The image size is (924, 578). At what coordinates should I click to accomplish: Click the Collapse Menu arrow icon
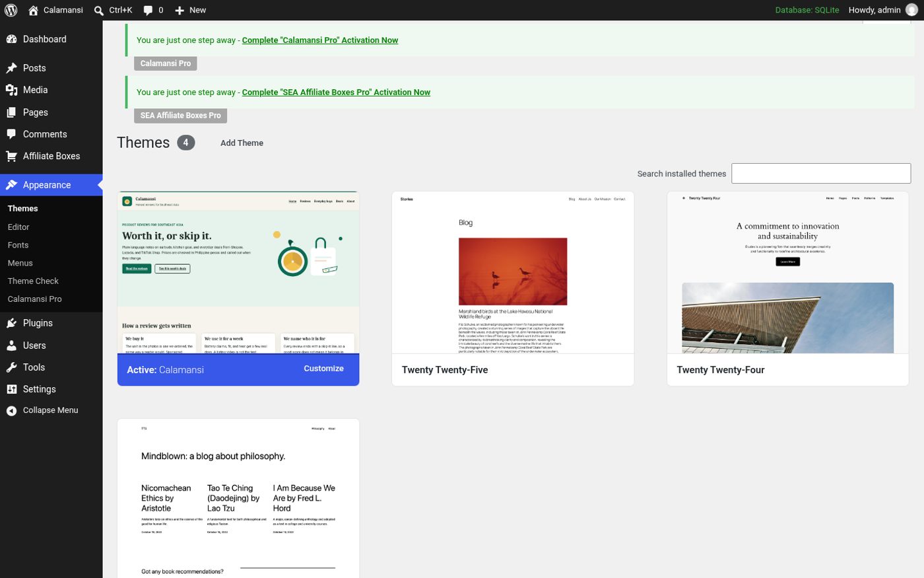(x=11, y=410)
